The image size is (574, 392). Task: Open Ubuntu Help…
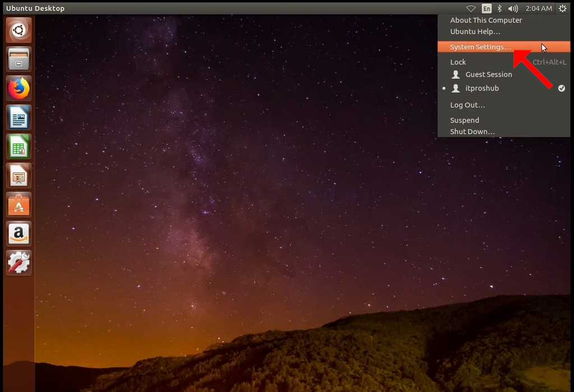coord(504,31)
